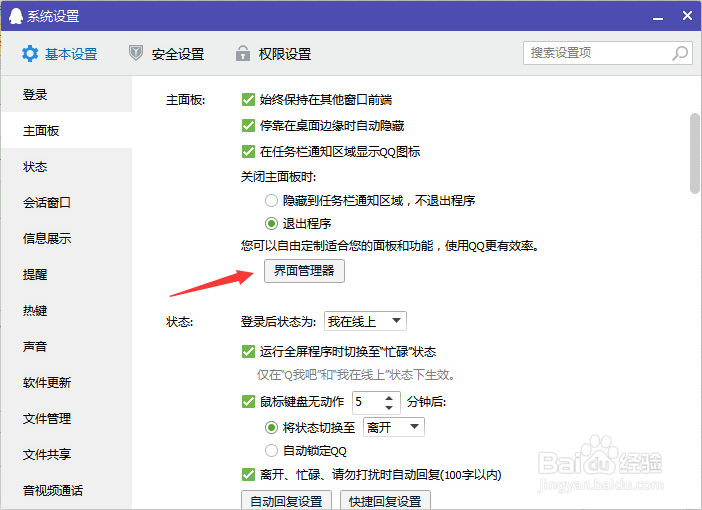
Task: Click the gear icon beside 基本设置
Action: (30, 54)
